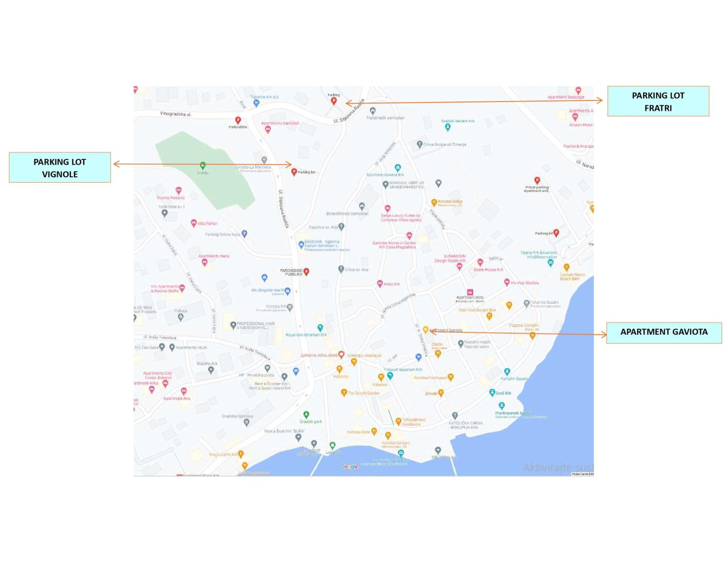The height and width of the screenshot is (563, 728).
Task: Click the PARCHEGGIO PUBBLICO parking pin
Action: point(306,272)
